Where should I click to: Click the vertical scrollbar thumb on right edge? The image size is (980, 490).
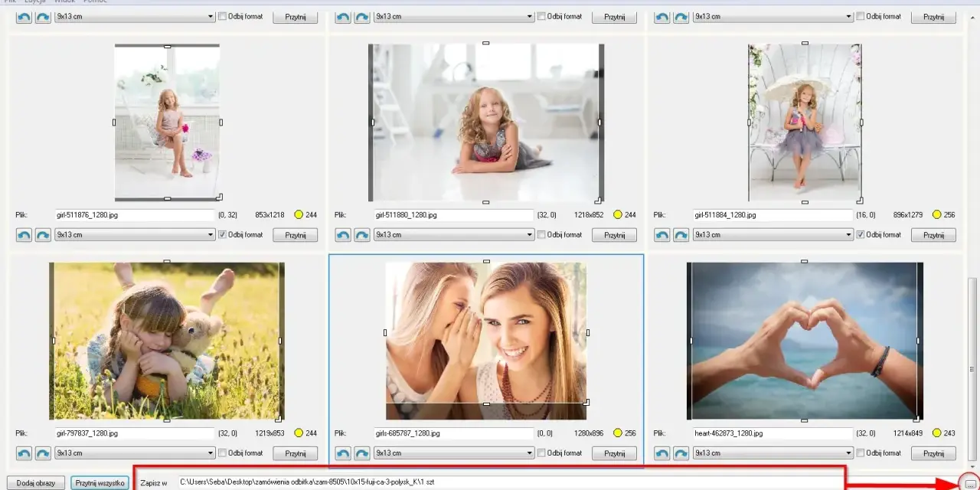coord(973,370)
